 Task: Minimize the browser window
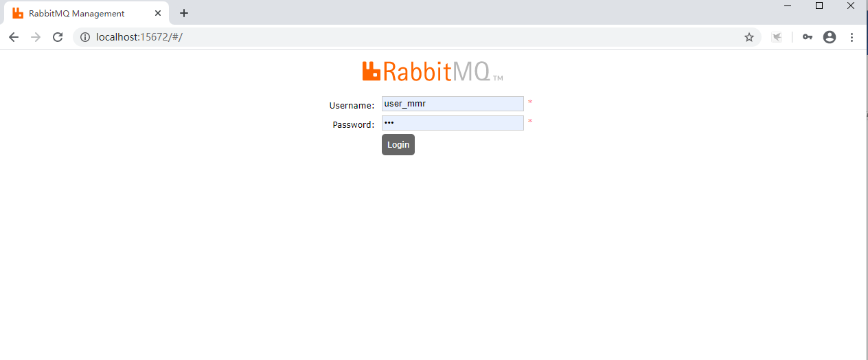[787, 5]
